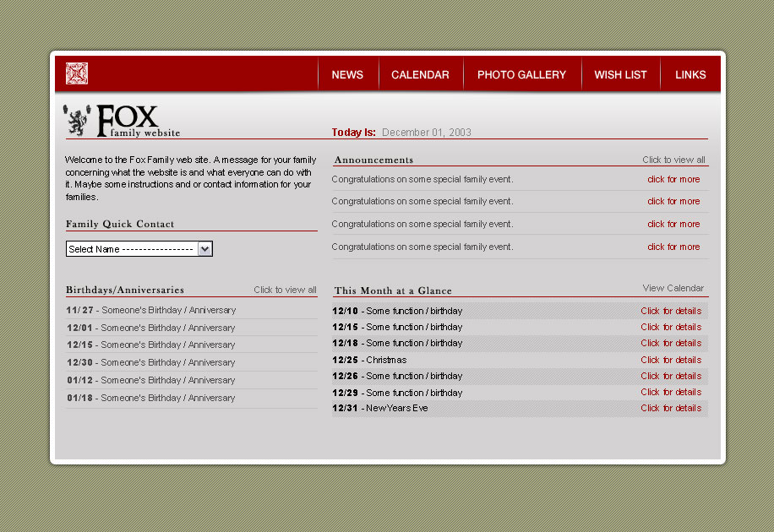View details for the 12/10 function

click(x=671, y=311)
